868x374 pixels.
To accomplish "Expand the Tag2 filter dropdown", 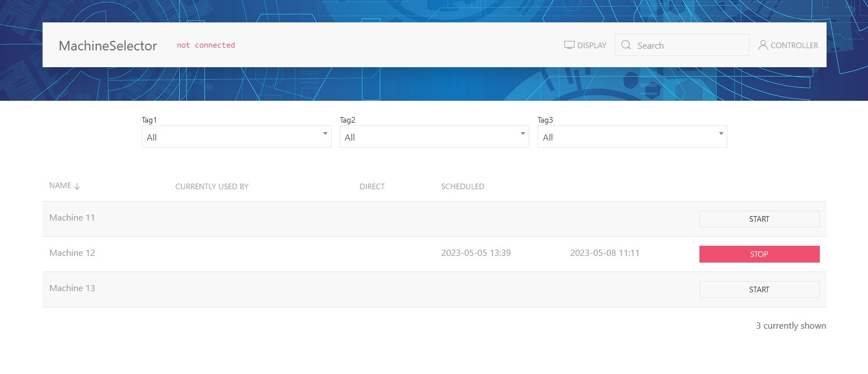I will click(x=434, y=137).
